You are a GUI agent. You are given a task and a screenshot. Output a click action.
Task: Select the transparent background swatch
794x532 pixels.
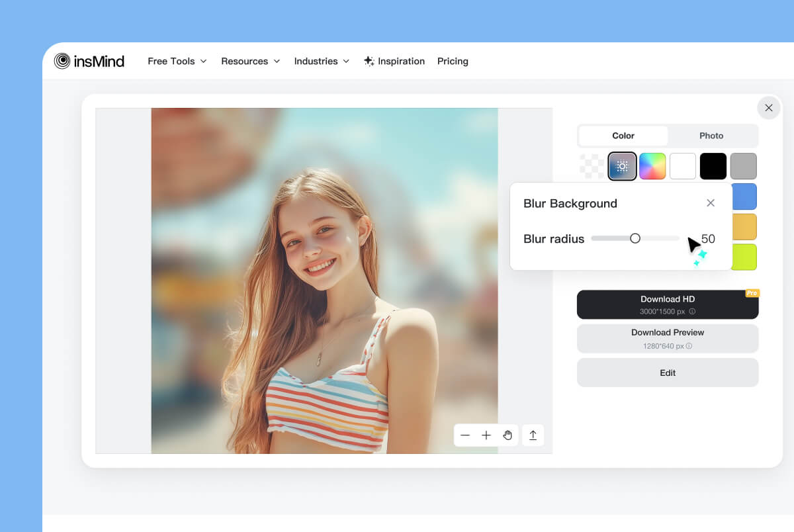pyautogui.click(x=592, y=166)
